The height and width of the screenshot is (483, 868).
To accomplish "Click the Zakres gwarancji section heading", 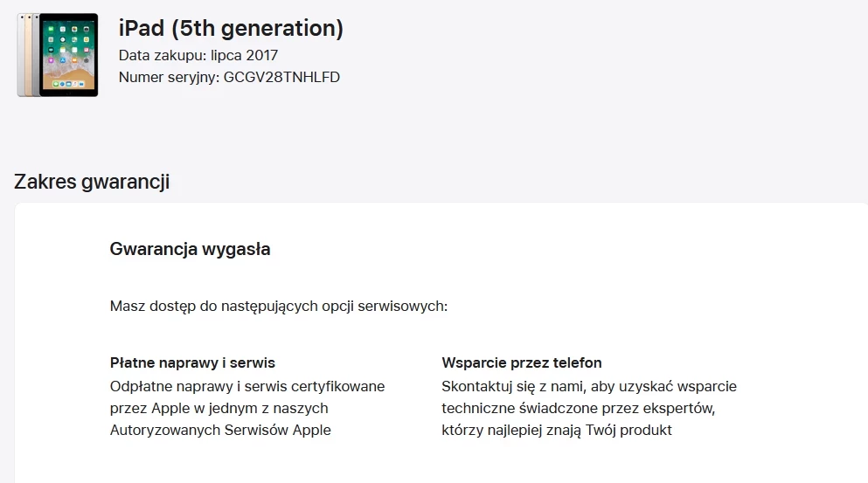I will click(x=92, y=182).
